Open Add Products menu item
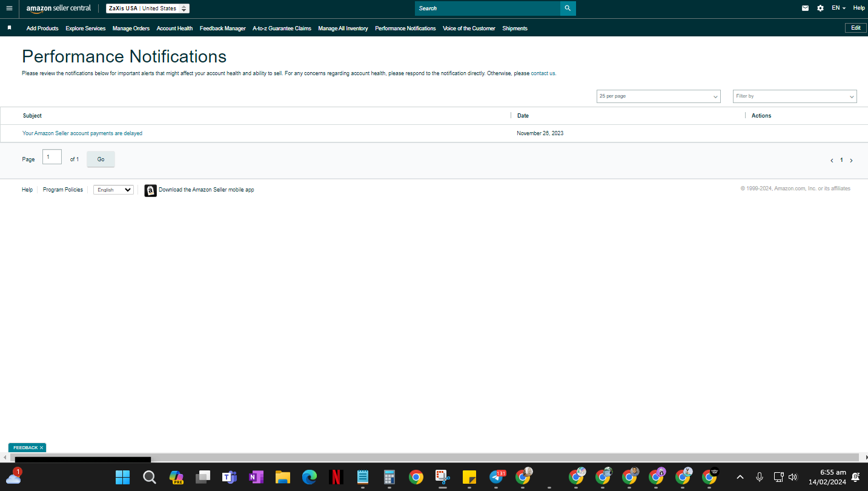This screenshot has height=491, width=868. (x=42, y=28)
